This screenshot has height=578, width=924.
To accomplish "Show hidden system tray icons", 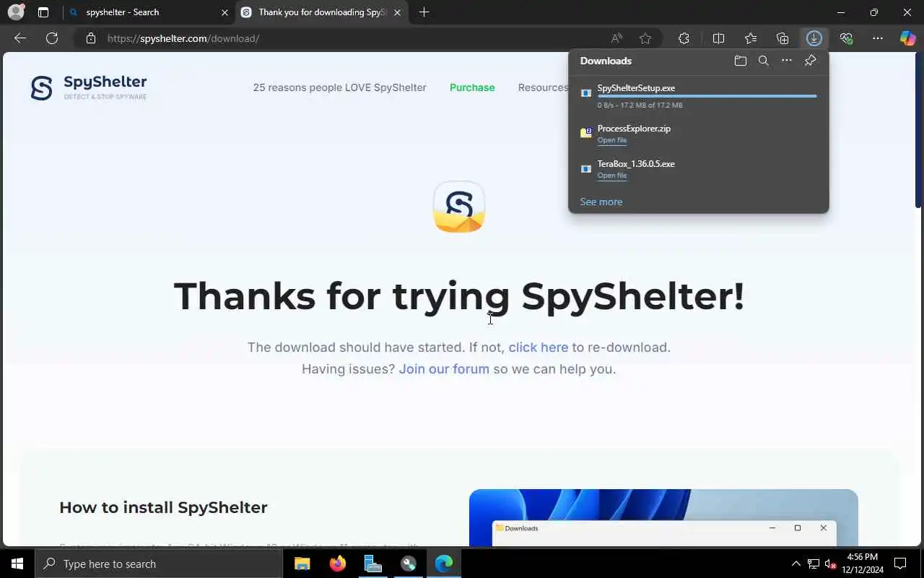I will [796, 564].
